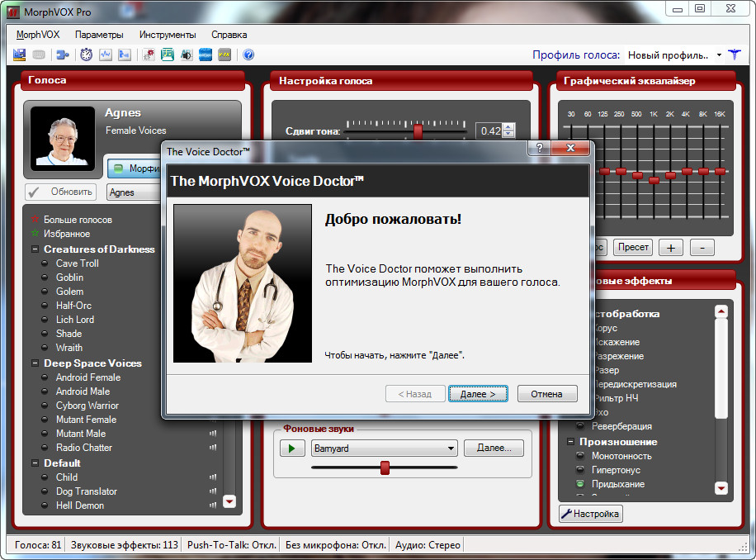
Task: Click the level bars icon beside Radio Chatter
Action: [213, 448]
